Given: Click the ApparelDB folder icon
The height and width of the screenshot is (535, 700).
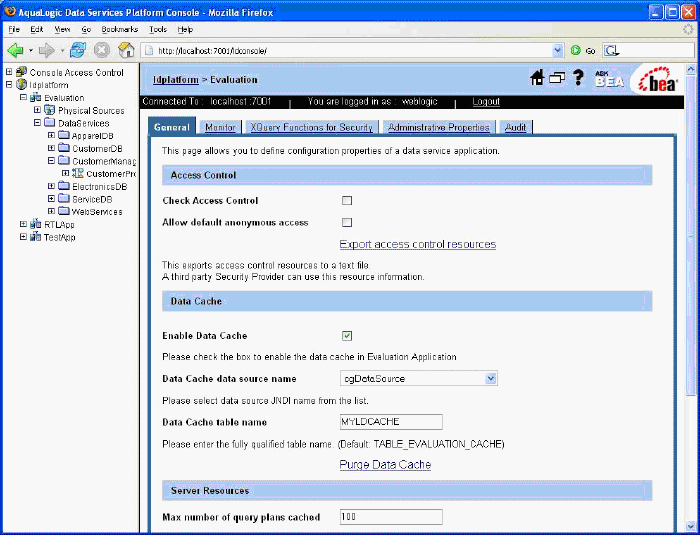Looking at the screenshot, I should pos(64,135).
